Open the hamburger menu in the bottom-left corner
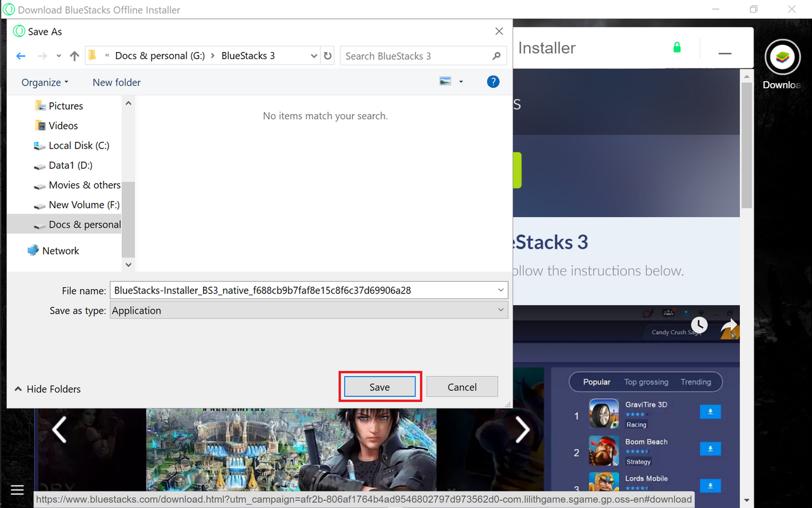The height and width of the screenshot is (508, 812). point(17,489)
